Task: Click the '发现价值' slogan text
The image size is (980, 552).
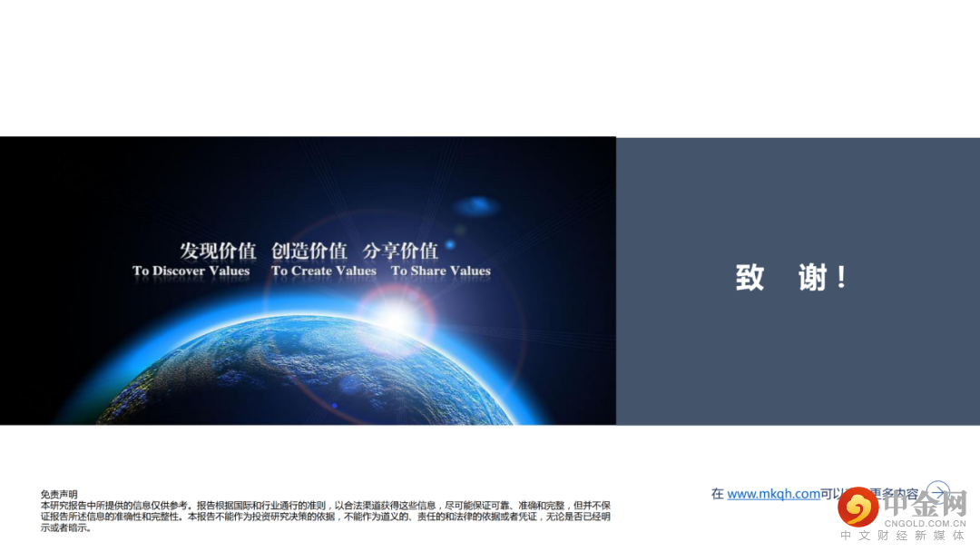Action: [x=218, y=251]
